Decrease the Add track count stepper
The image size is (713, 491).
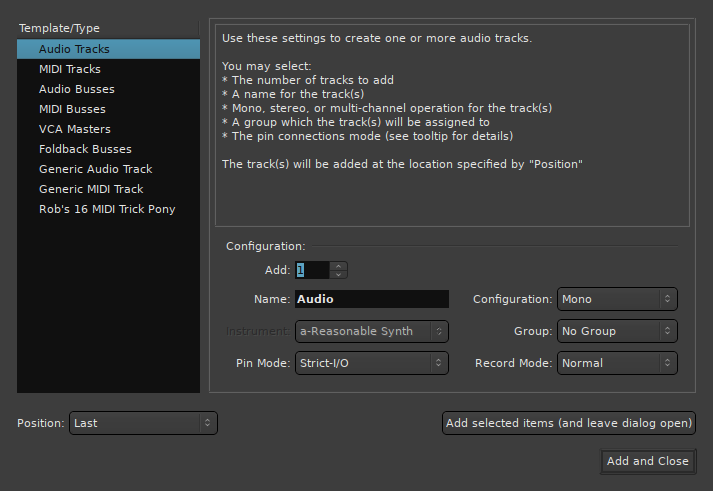[x=339, y=274]
